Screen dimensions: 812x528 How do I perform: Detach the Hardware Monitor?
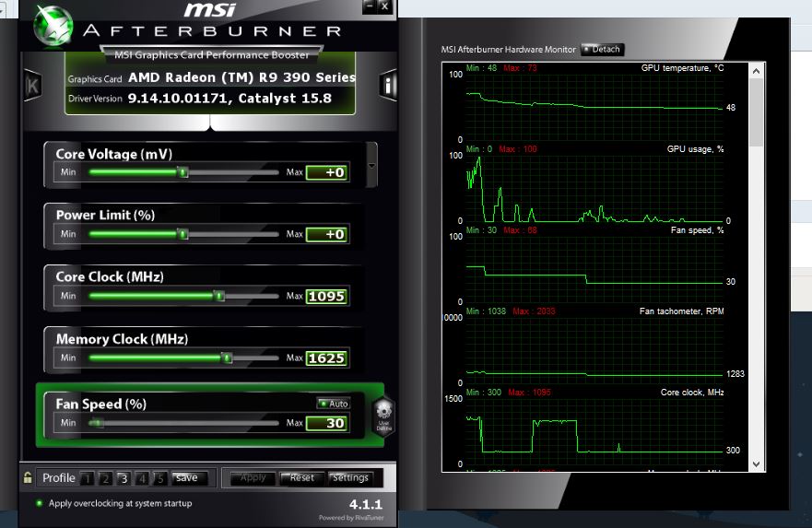point(603,49)
